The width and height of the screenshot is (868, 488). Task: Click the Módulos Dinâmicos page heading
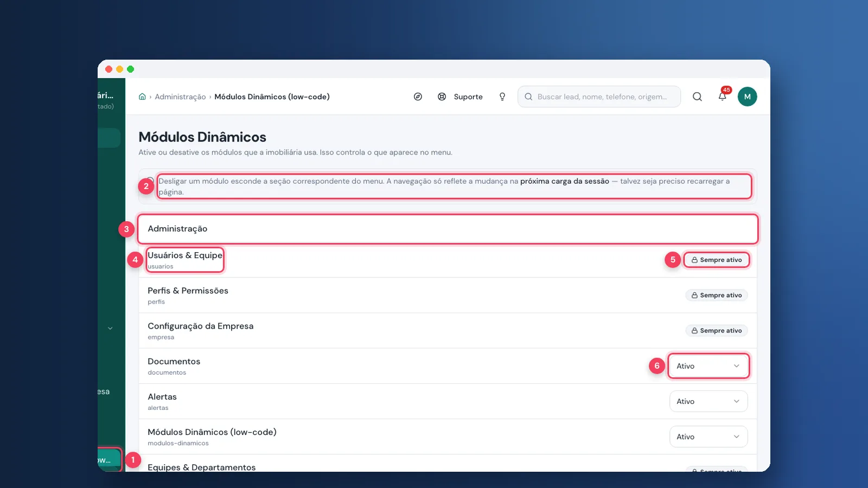point(202,137)
